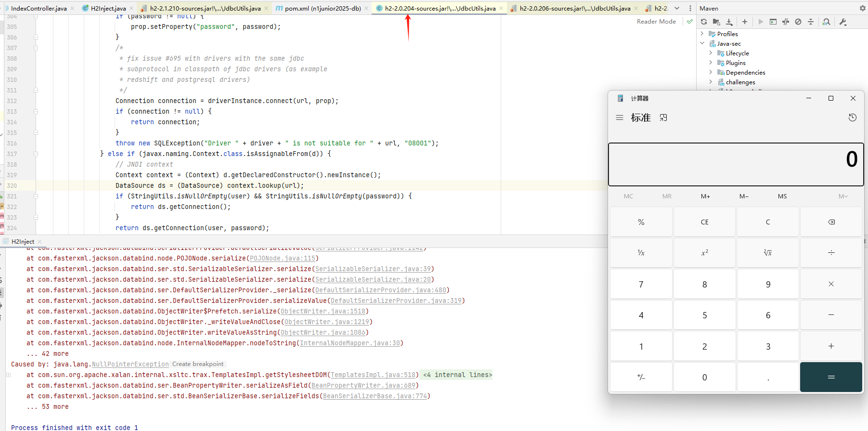Reload all Maven projects
Screen dimensions: 868x431
pos(704,22)
